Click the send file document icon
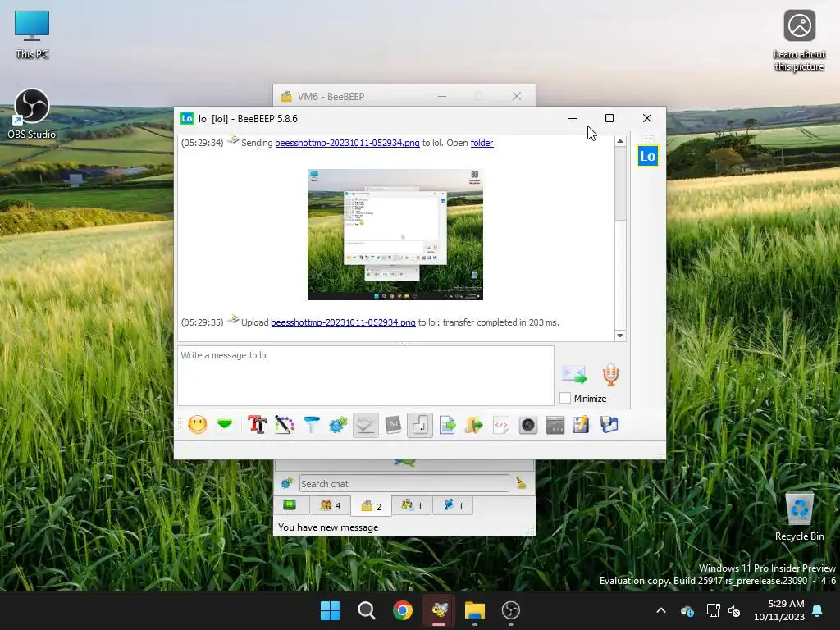Viewport: 840px width, 630px height. 447,426
